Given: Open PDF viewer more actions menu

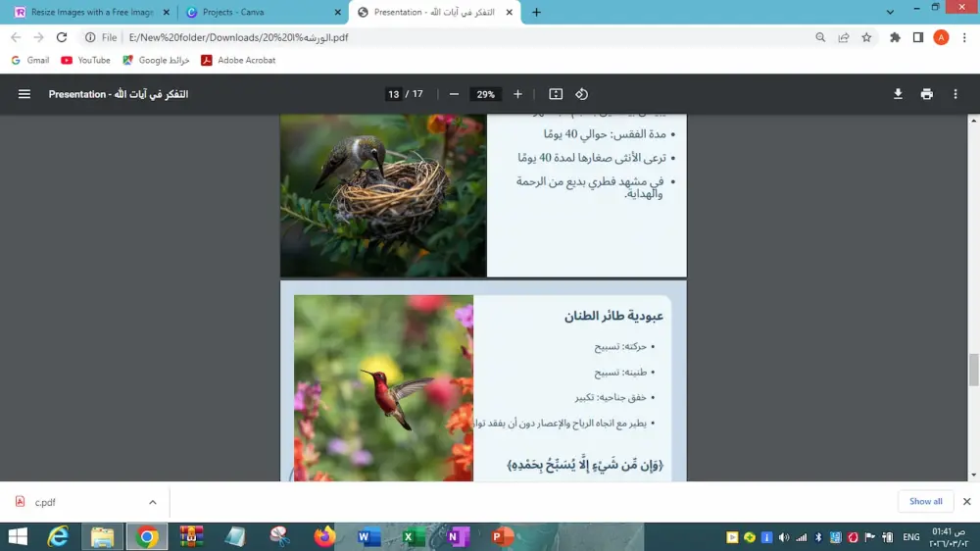Looking at the screenshot, I should click(x=955, y=94).
